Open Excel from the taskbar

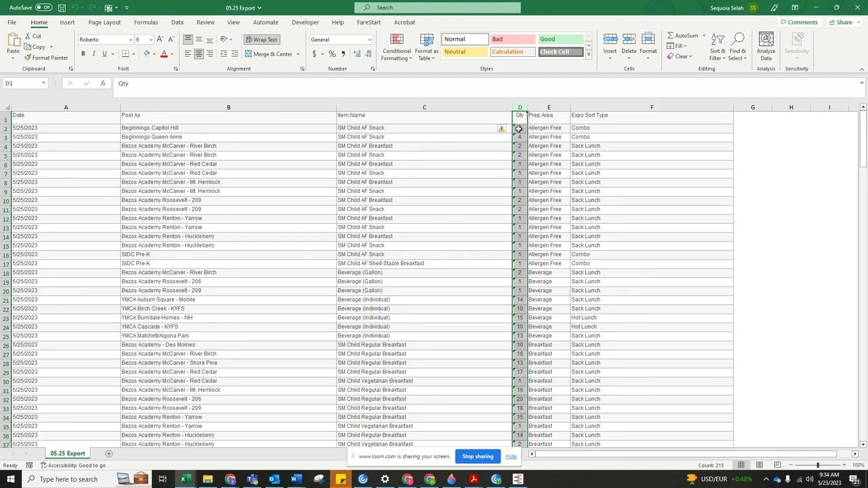coord(184,479)
